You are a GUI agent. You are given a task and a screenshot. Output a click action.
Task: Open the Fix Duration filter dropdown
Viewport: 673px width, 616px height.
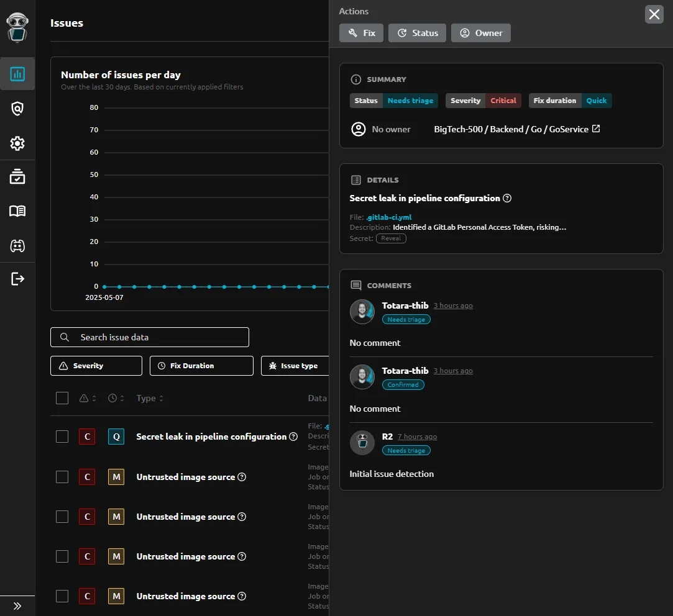pos(201,366)
